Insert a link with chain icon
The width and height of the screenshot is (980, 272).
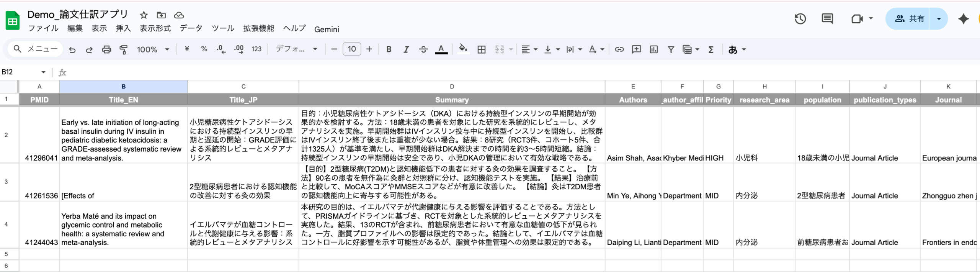[x=619, y=49]
